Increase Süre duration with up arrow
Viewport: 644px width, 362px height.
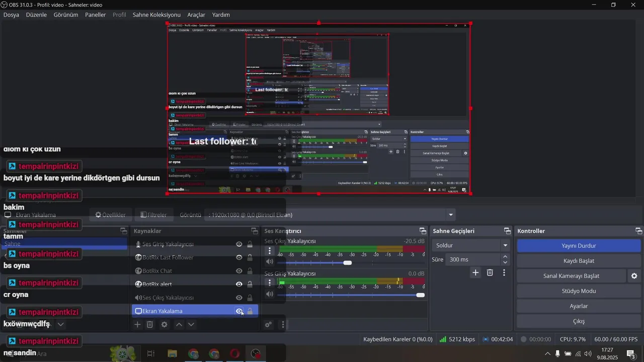(x=505, y=256)
